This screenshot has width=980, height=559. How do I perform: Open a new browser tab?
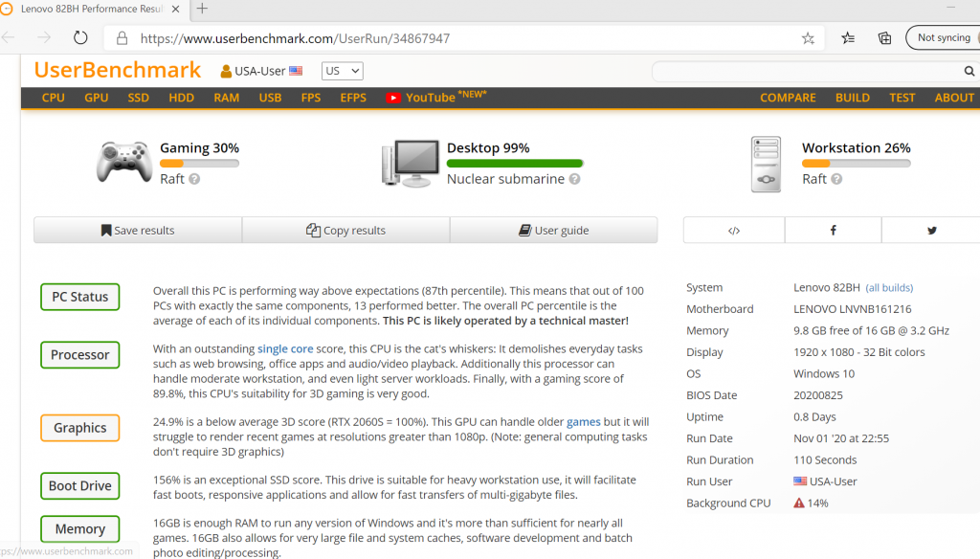tap(202, 9)
